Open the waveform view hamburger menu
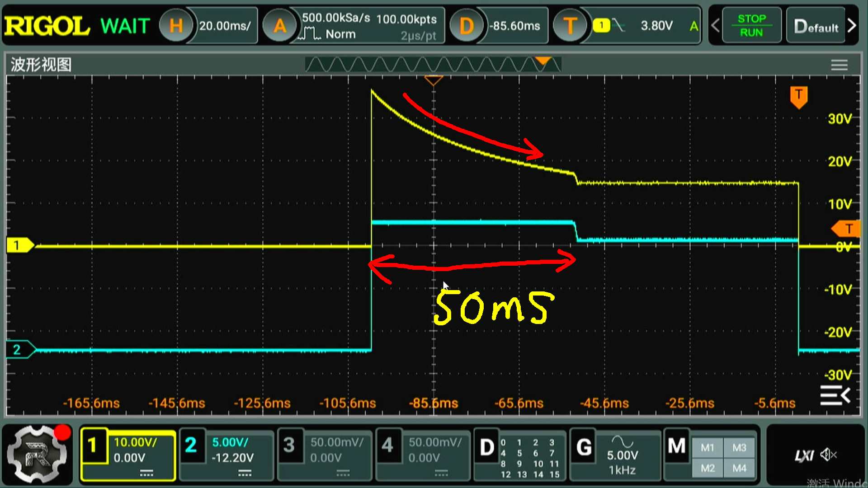The height and width of the screenshot is (488, 868). pyautogui.click(x=839, y=66)
